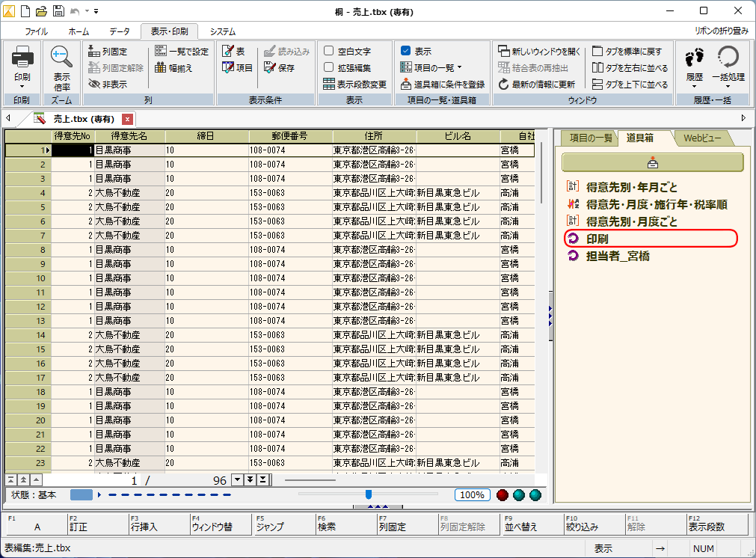Open the quick access toolbar customize arrow
The width and height of the screenshot is (756, 558).
click(x=97, y=11)
